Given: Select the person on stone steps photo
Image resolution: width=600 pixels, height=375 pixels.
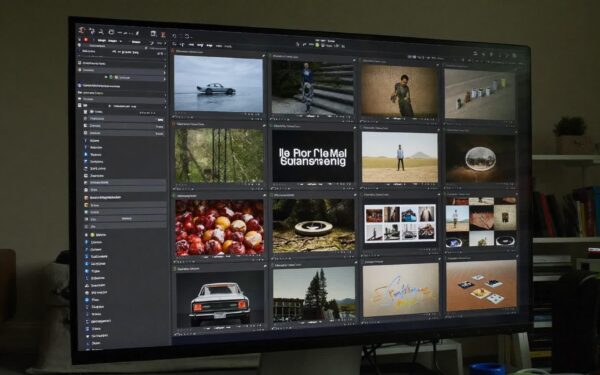Looking at the screenshot, I should click(x=313, y=87).
